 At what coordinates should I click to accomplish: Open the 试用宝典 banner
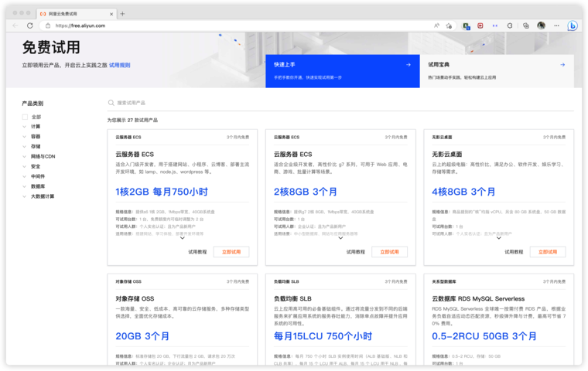click(x=497, y=71)
